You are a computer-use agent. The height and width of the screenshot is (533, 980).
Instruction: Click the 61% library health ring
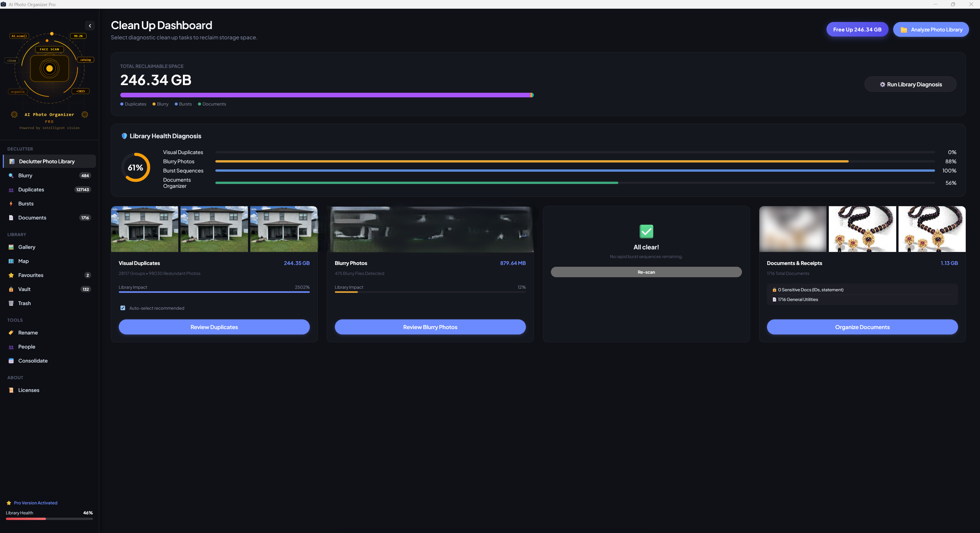point(135,168)
